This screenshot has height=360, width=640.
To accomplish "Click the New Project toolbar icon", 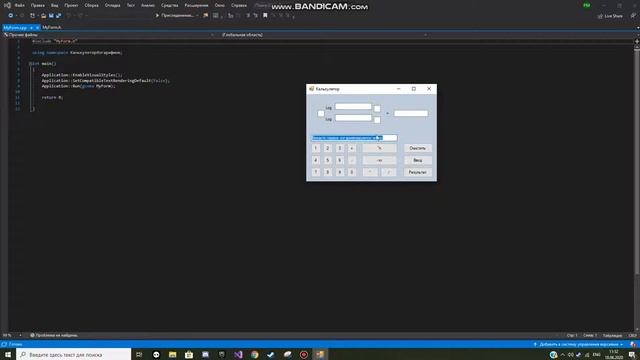I will 32,16.
